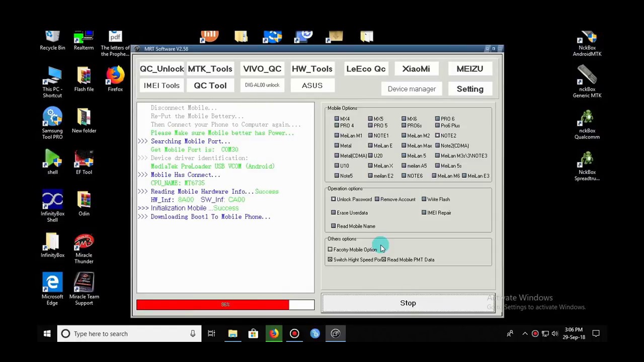Image resolution: width=644 pixels, height=362 pixels.
Task: Click the ASUS button
Action: click(x=312, y=85)
